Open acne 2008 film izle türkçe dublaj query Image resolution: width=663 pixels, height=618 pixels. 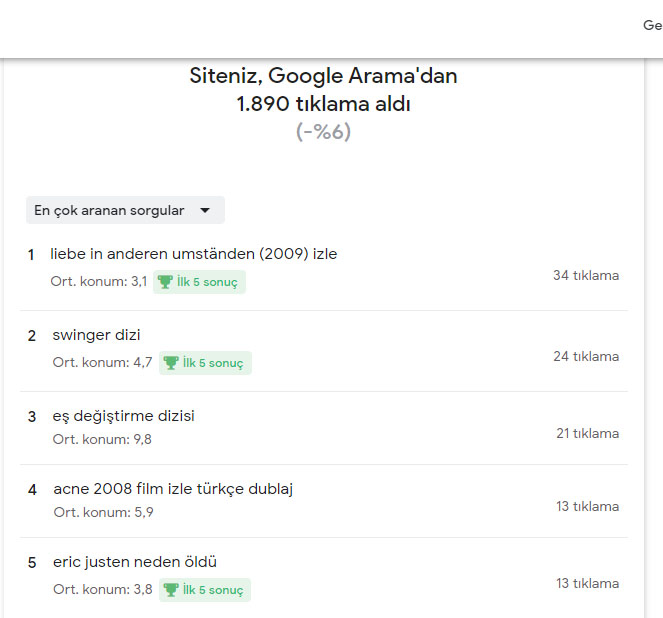pyautogui.click(x=173, y=489)
